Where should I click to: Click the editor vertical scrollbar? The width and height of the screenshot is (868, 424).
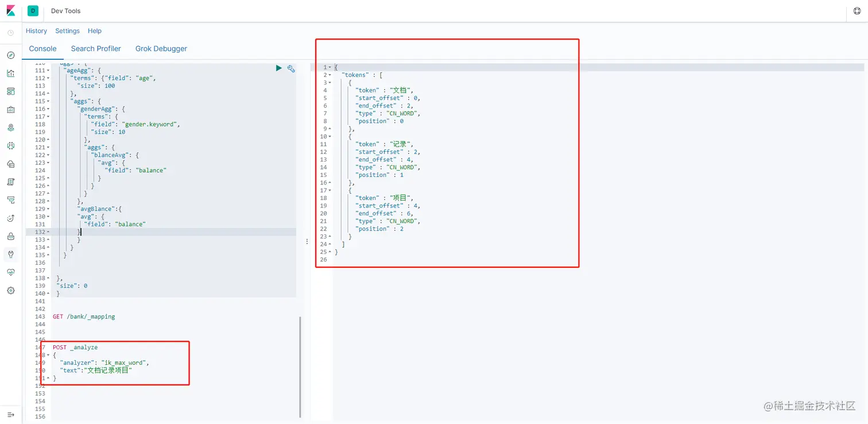300,367
